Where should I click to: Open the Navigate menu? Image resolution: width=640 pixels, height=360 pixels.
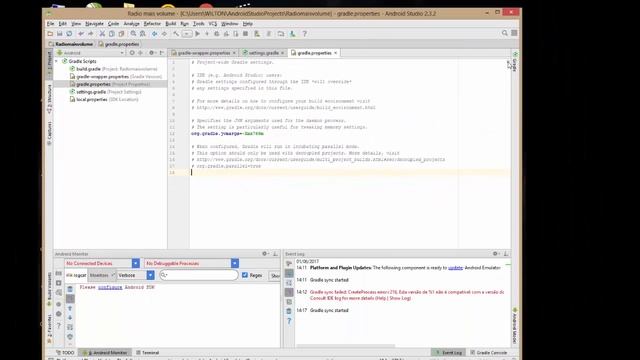coord(94,24)
